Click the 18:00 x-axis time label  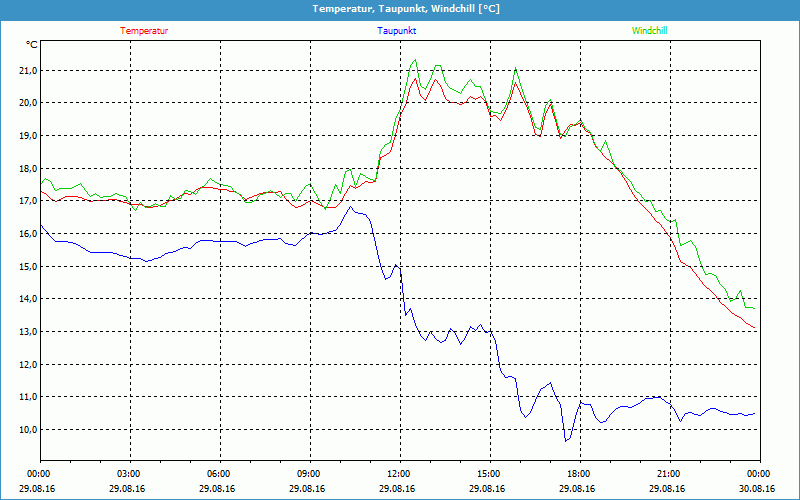tap(579, 474)
